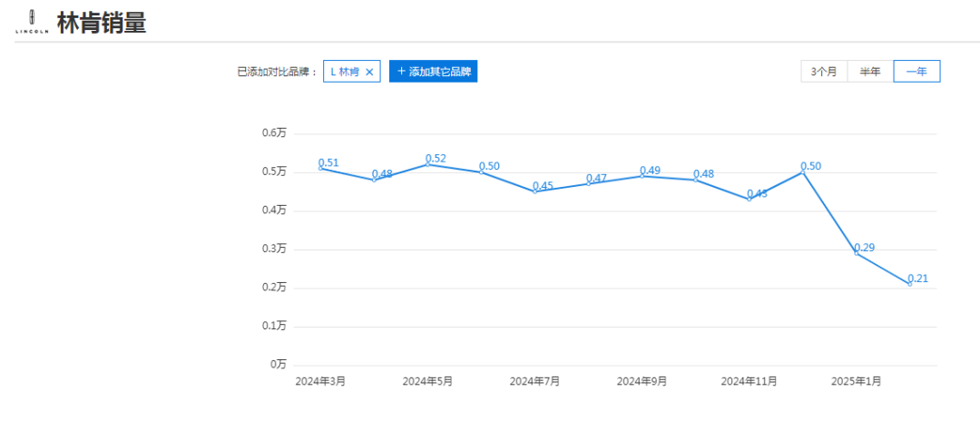980x421 pixels.
Task: Click the 0.51 data point for 2024年3月
Action: (x=320, y=168)
